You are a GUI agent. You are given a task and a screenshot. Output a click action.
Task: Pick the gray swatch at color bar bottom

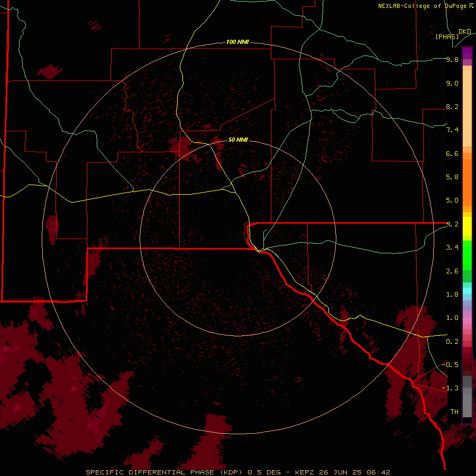point(467,405)
